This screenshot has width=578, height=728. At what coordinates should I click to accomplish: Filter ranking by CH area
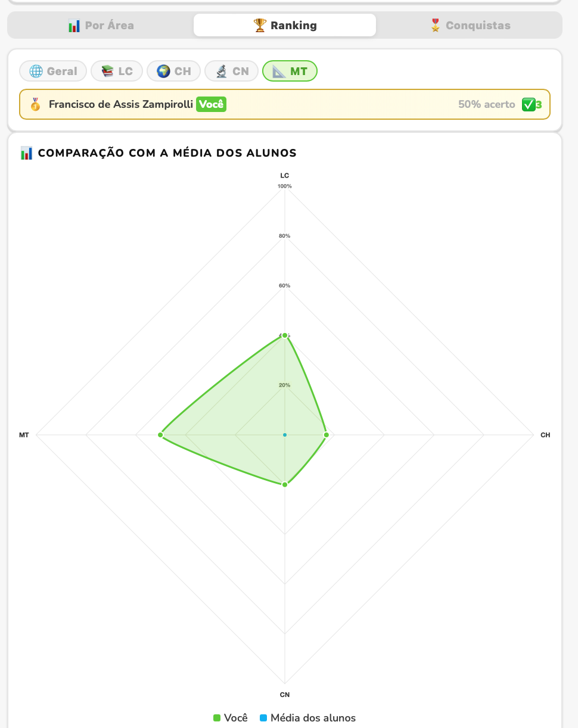(173, 71)
